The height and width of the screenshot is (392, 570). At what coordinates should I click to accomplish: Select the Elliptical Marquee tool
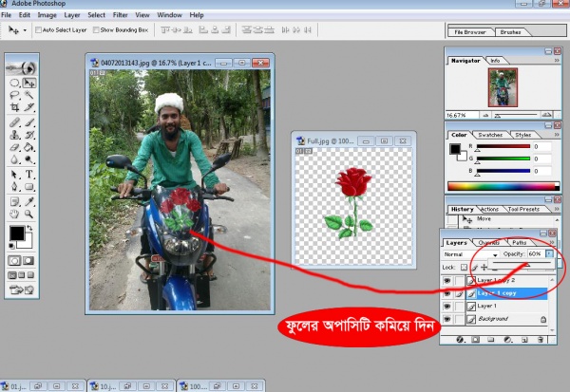pos(14,83)
